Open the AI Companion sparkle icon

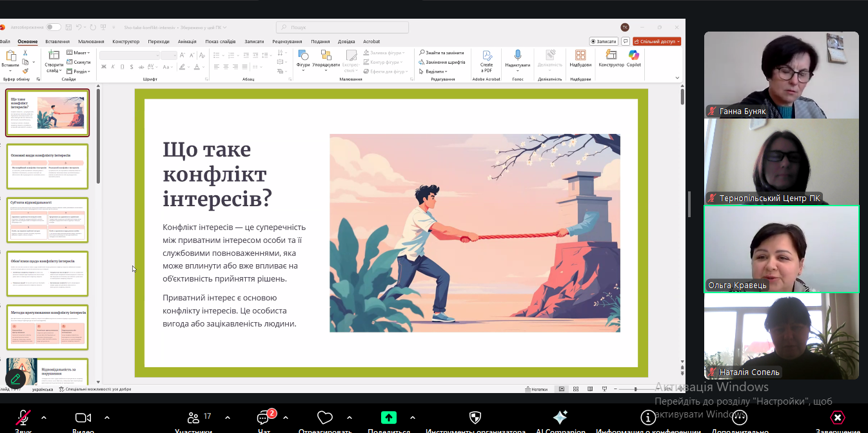point(560,418)
